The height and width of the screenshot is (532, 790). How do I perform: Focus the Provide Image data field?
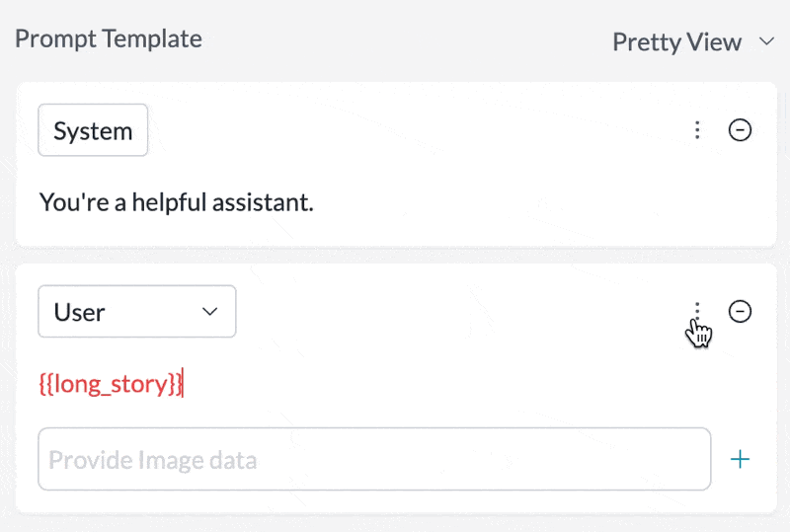coord(374,459)
